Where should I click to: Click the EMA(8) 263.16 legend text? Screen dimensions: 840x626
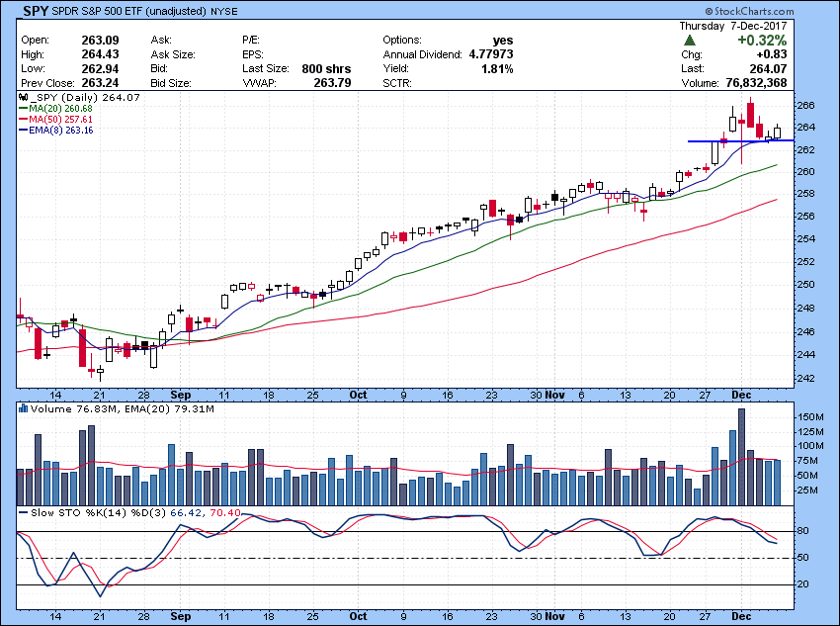(x=61, y=131)
